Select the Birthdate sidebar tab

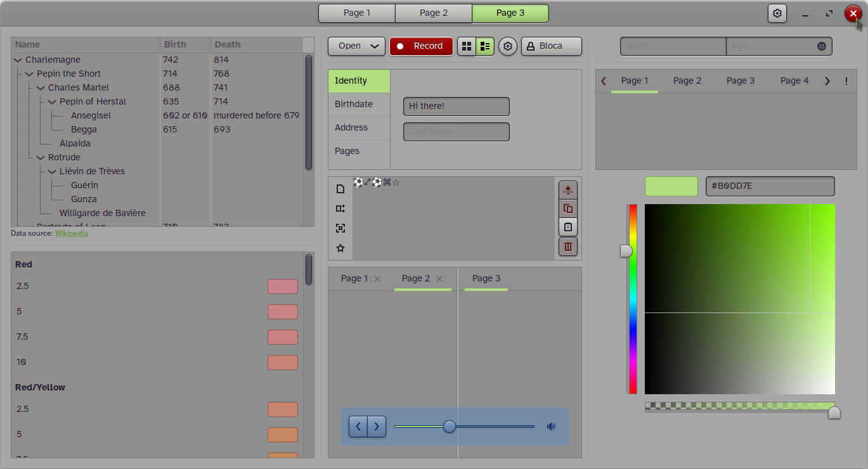[354, 105]
